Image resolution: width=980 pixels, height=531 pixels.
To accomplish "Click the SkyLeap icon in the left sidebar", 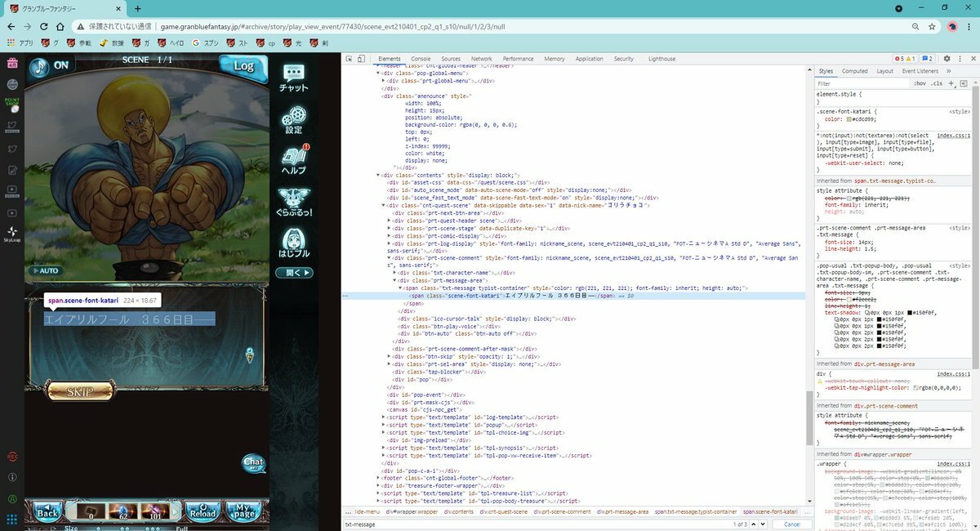I will pyautogui.click(x=11, y=234).
